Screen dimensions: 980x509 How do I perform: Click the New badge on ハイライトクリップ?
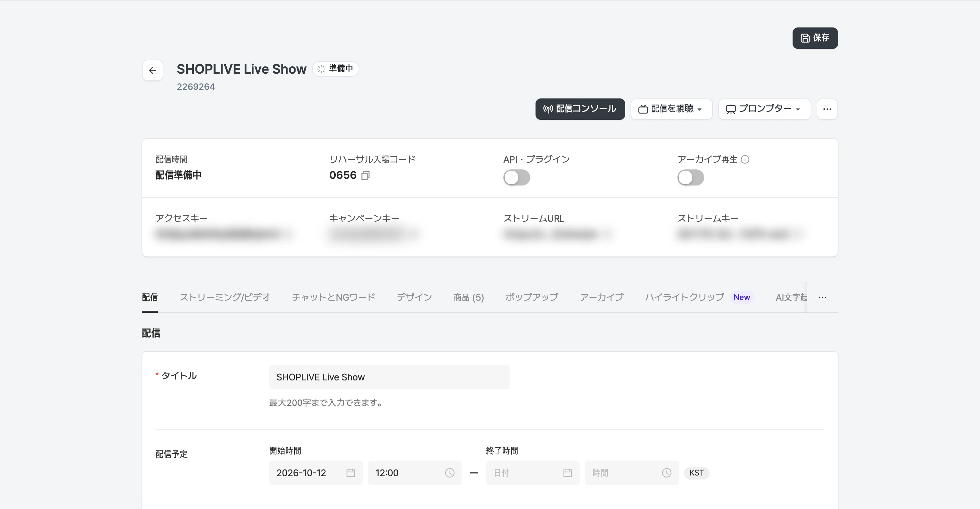point(741,297)
